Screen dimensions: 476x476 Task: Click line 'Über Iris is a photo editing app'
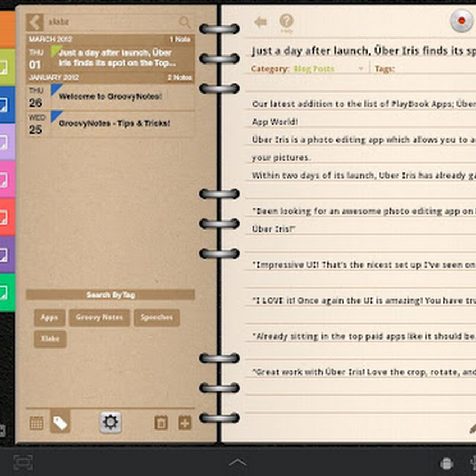click(364, 140)
